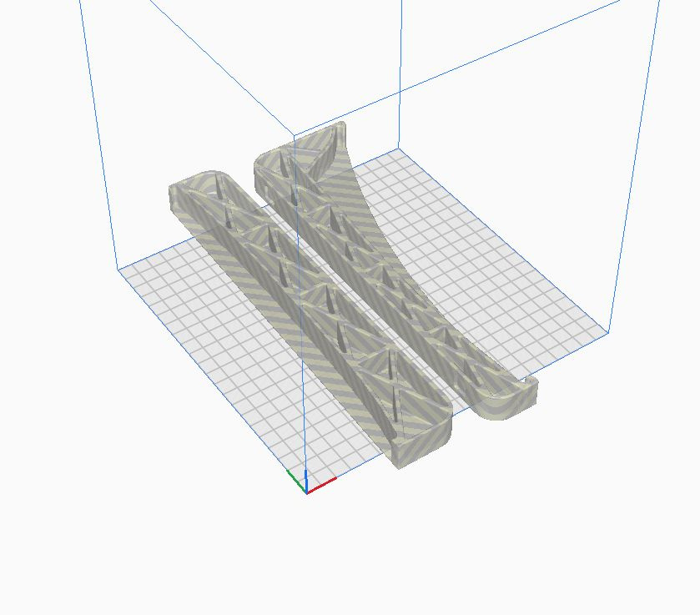Click empty background below the build plate
This screenshot has height=615, width=700.
(x=350, y=551)
